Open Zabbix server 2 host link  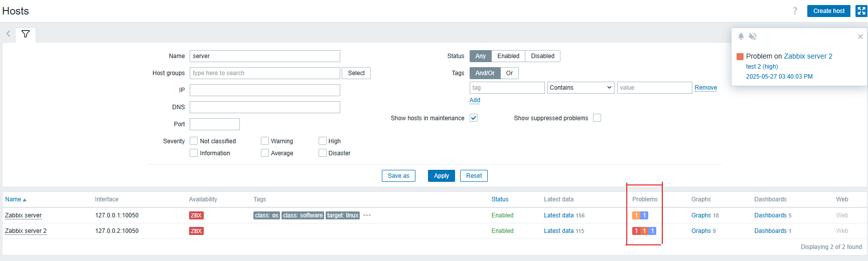tap(26, 231)
